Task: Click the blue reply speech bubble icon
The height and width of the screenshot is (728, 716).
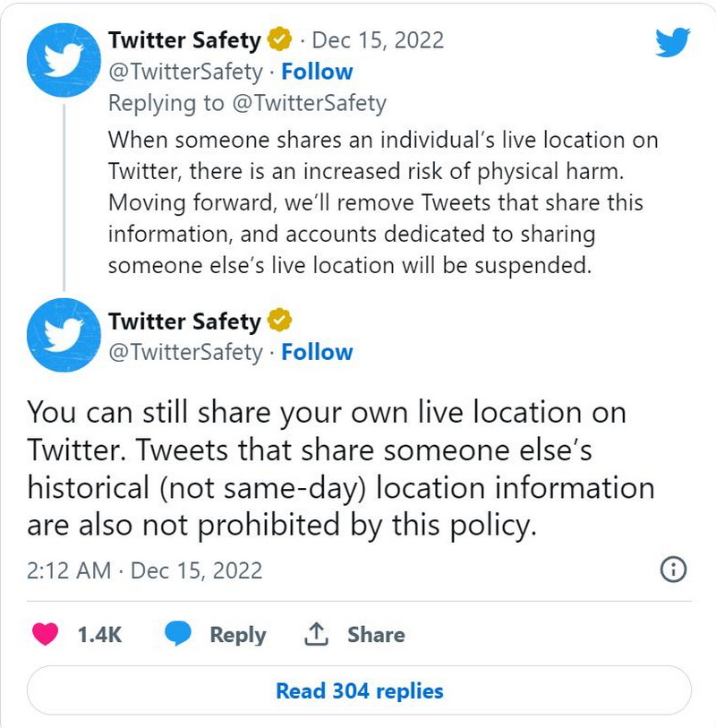Action: (x=179, y=635)
